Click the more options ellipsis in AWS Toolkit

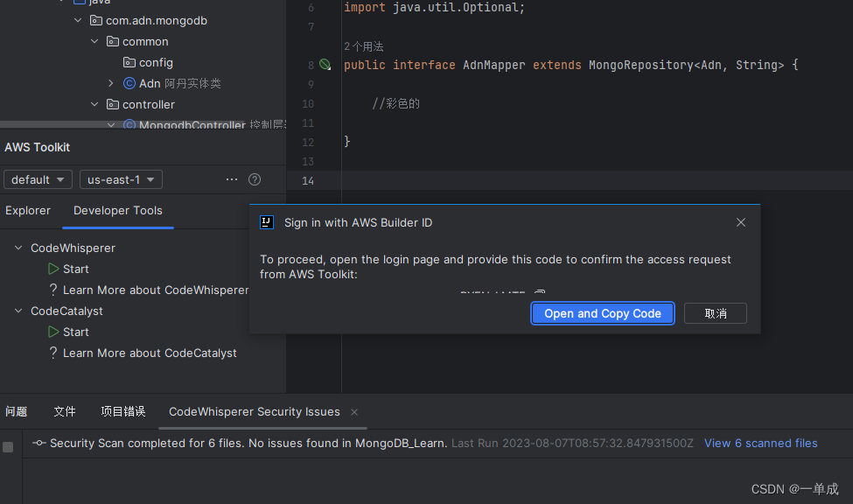pyautogui.click(x=231, y=179)
